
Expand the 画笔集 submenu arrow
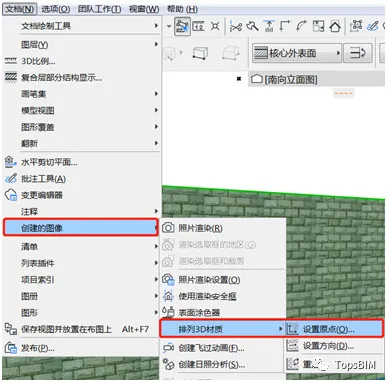click(156, 94)
